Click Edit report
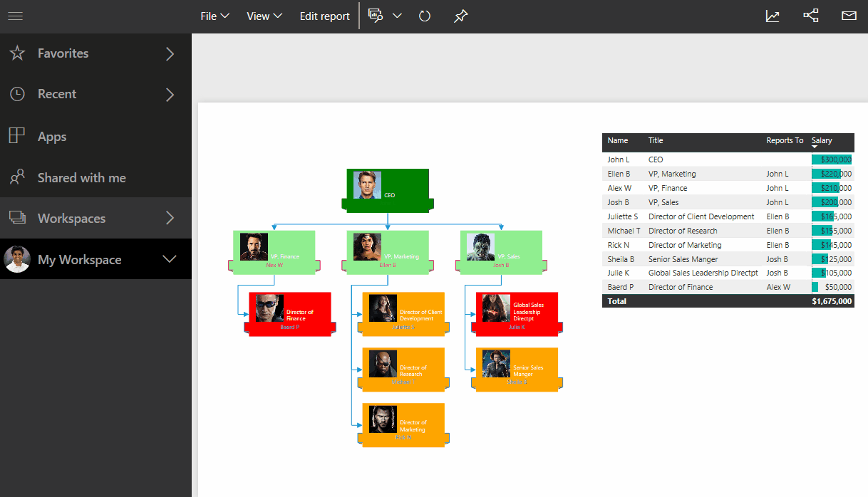868x497 pixels. pyautogui.click(x=324, y=16)
